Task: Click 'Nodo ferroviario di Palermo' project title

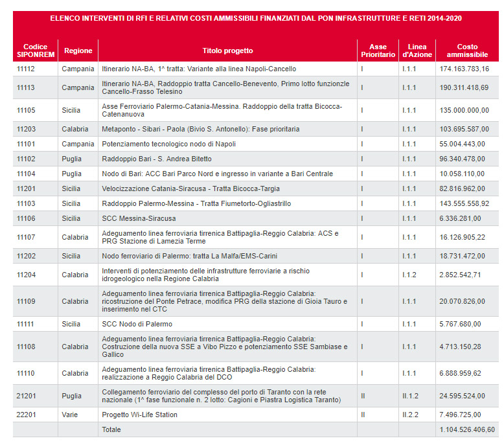Action: pyautogui.click(x=189, y=256)
